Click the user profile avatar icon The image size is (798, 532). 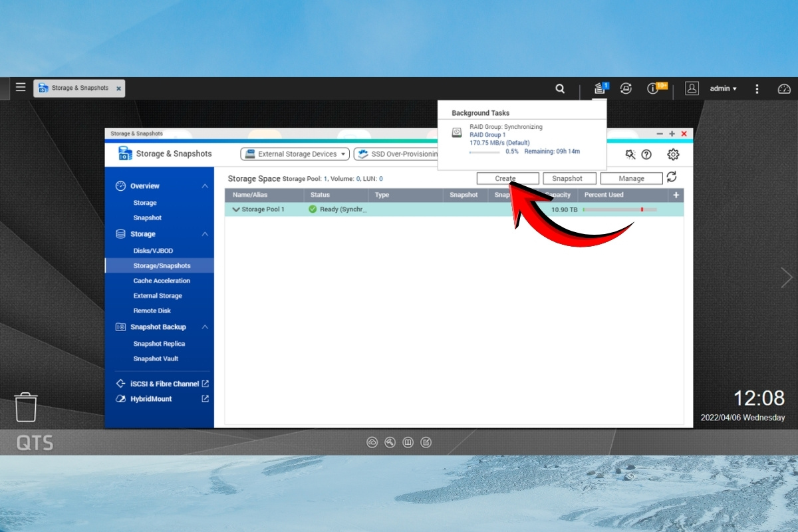(692, 88)
